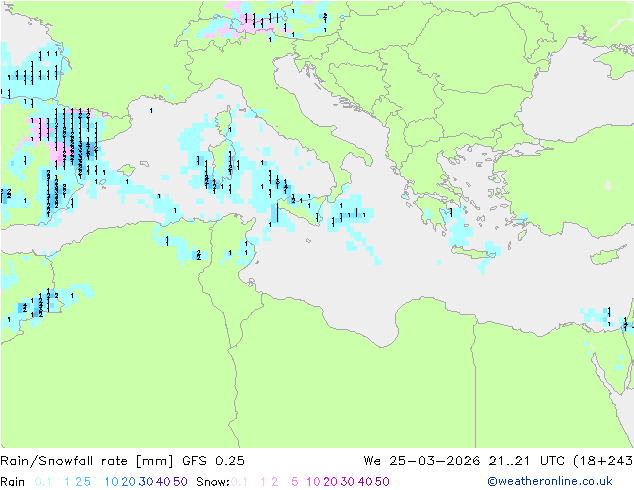Click the Snow legend value 0.1
634x490 pixels.
pos(239,482)
